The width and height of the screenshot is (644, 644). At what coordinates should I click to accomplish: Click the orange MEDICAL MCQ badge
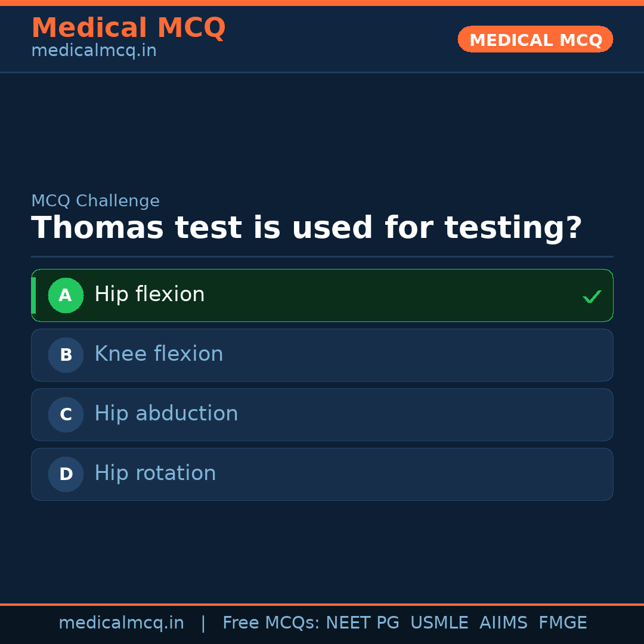535,39
